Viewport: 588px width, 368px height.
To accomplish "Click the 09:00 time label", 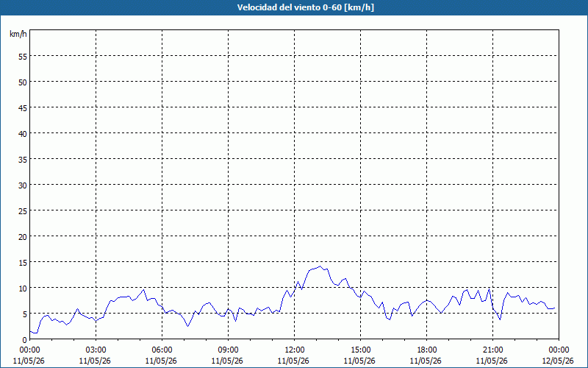I will click(228, 350).
